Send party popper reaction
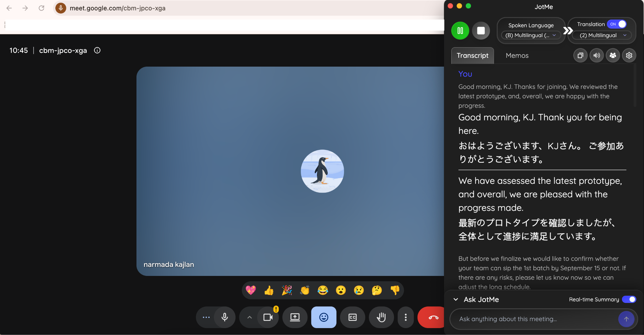 point(287,290)
